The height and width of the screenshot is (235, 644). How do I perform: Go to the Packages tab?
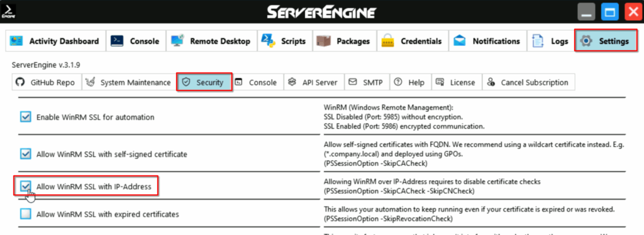pyautogui.click(x=345, y=41)
